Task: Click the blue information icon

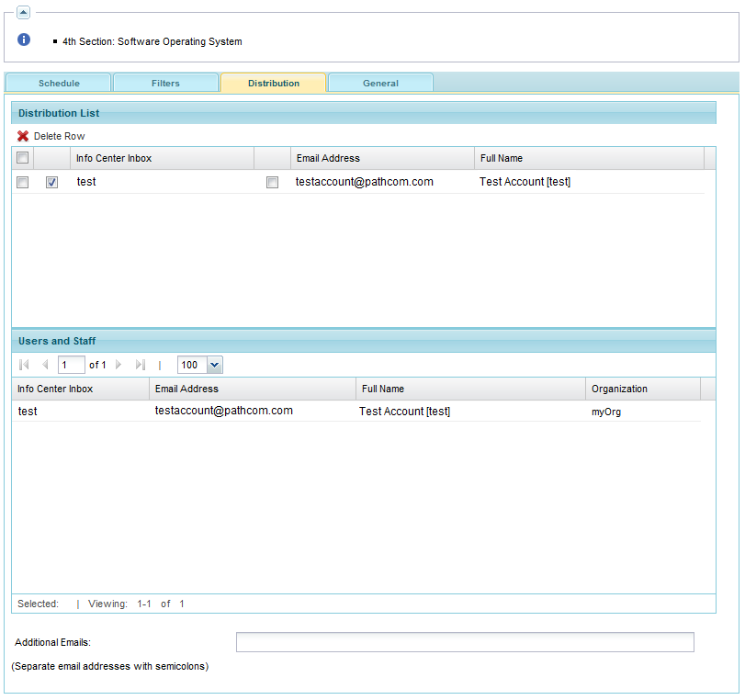Action: click(x=24, y=40)
